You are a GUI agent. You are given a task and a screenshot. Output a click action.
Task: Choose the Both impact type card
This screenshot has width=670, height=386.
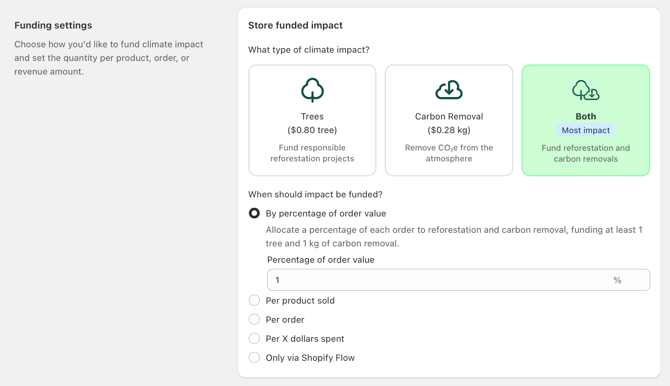586,120
